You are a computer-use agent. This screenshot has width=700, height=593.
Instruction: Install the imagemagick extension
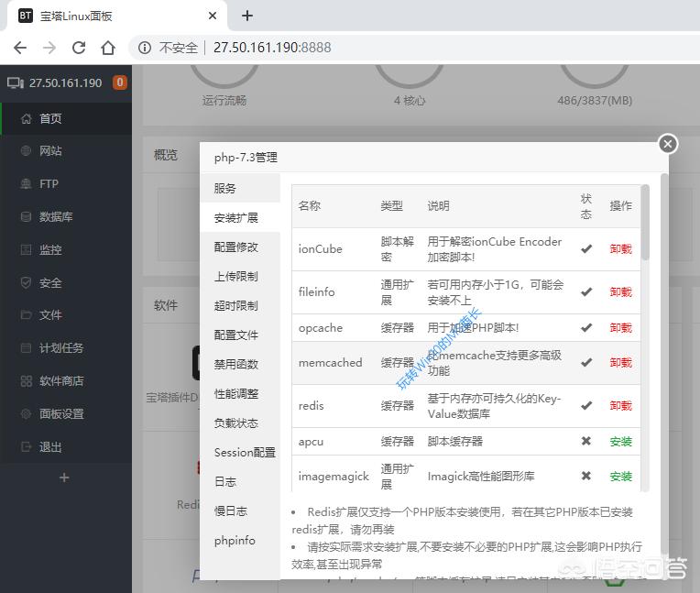621,477
